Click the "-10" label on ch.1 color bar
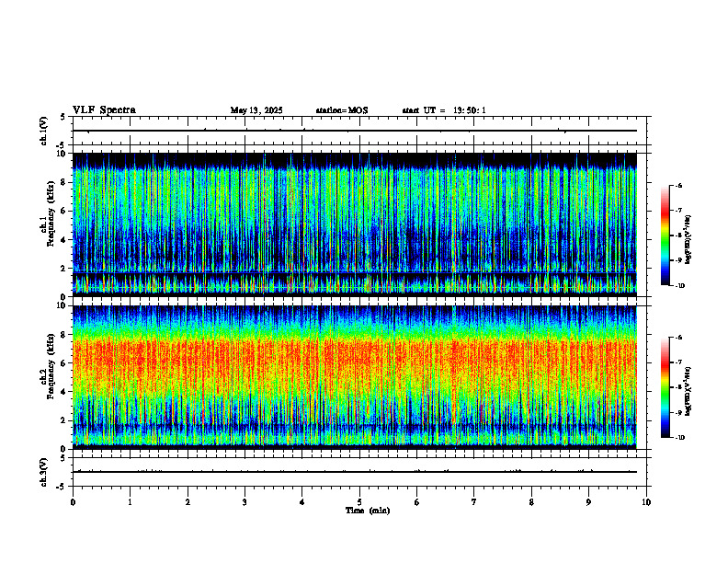The width and height of the screenshot is (728, 563). point(679,286)
